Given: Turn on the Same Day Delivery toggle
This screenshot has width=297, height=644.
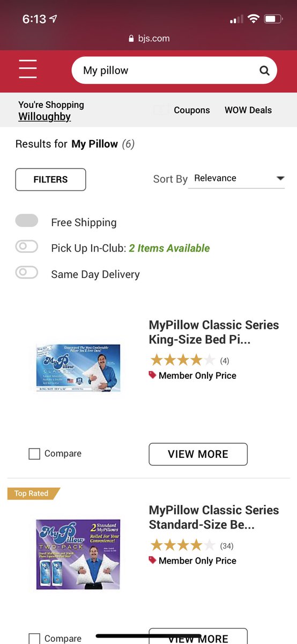Looking at the screenshot, I should point(27,273).
